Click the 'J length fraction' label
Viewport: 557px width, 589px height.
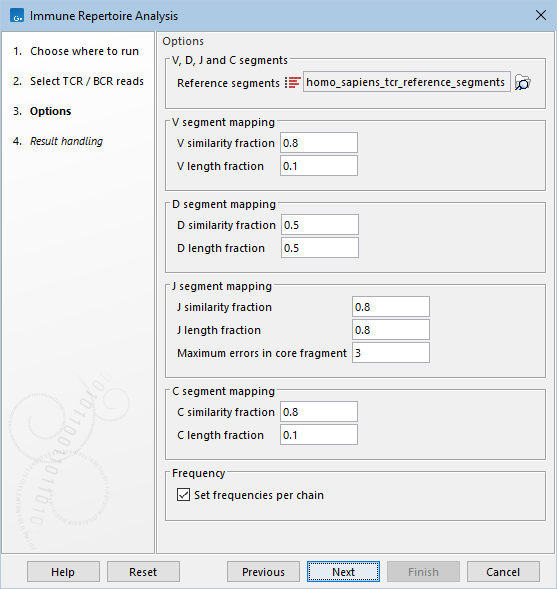pyautogui.click(x=219, y=330)
